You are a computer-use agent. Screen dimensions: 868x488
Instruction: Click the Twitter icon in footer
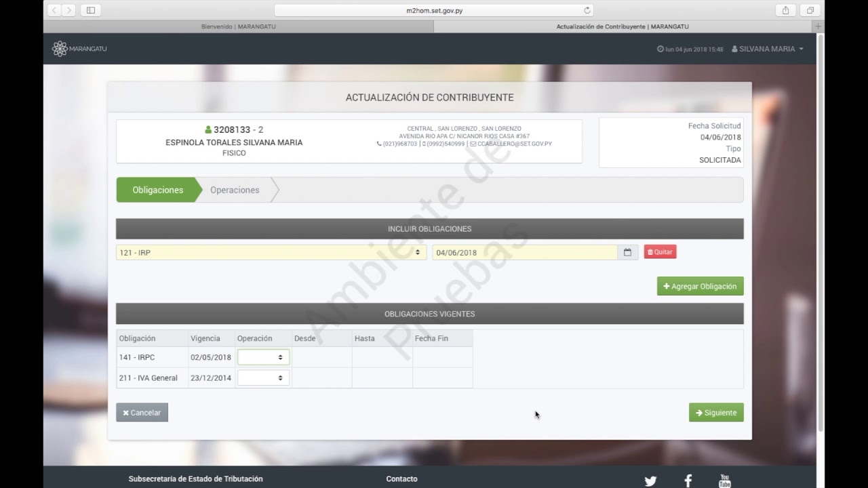pyautogui.click(x=650, y=481)
